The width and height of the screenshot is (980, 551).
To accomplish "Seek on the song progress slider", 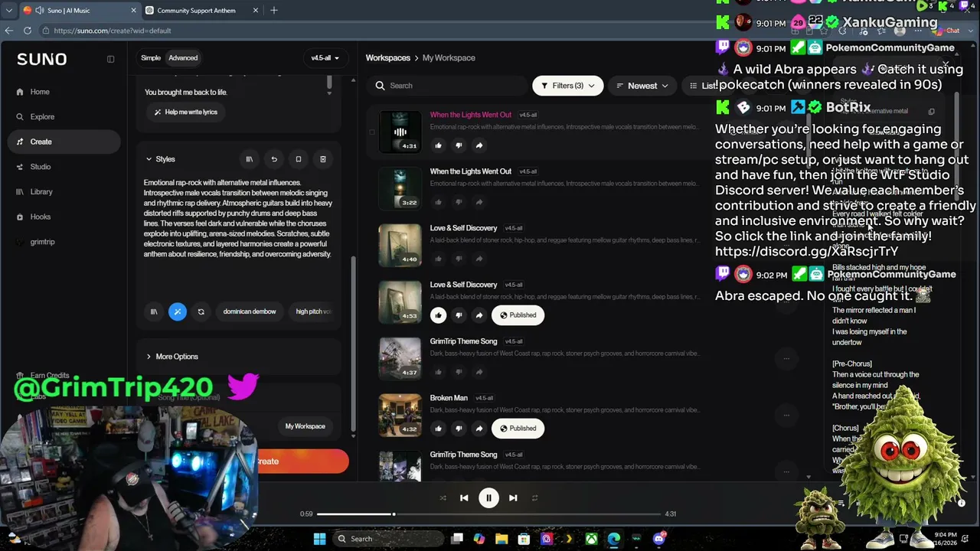I will [x=488, y=514].
